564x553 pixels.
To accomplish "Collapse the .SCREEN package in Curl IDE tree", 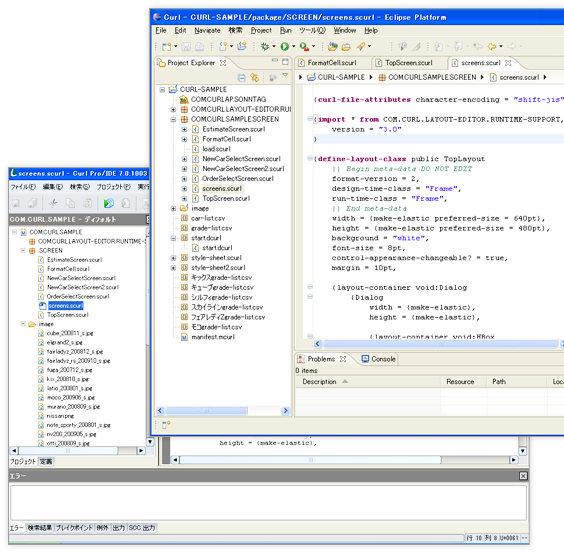I will coord(23,250).
